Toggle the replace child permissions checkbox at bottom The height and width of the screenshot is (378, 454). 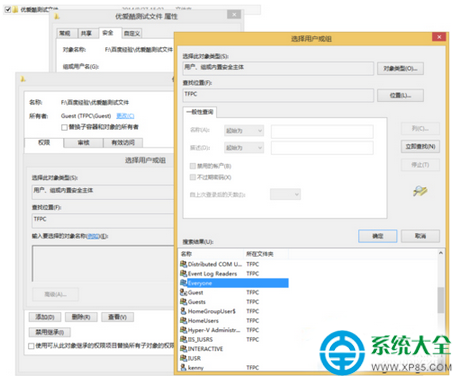click(31, 346)
